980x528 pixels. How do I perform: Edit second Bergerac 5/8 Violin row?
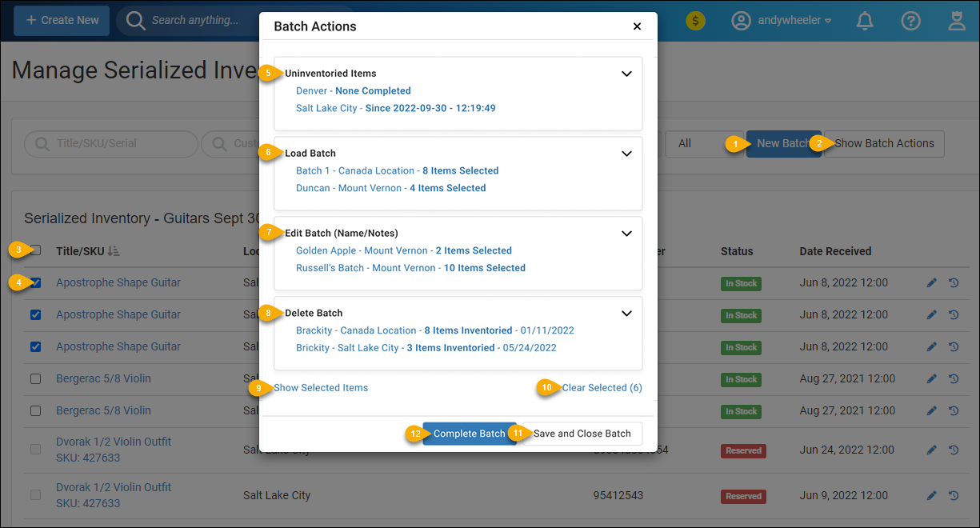[x=931, y=411]
